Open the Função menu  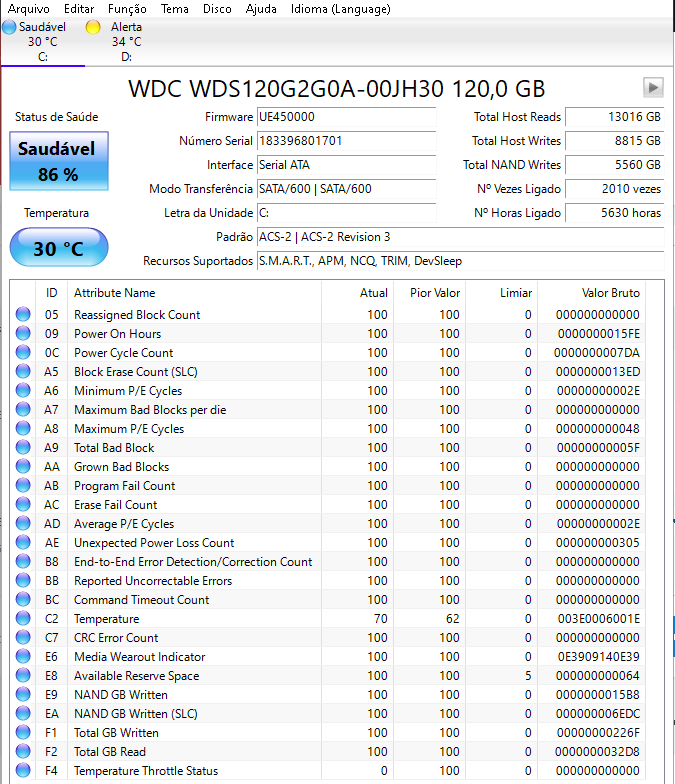pos(127,9)
